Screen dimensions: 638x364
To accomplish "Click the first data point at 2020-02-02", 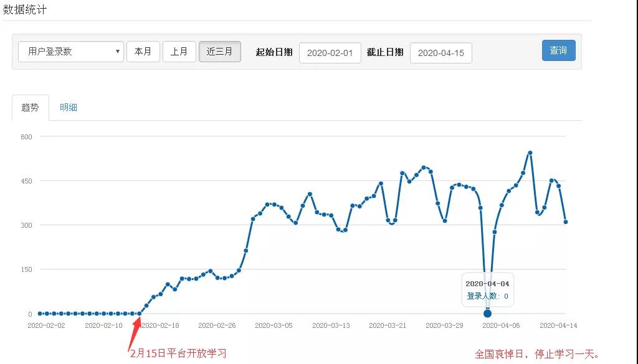I will tap(39, 314).
